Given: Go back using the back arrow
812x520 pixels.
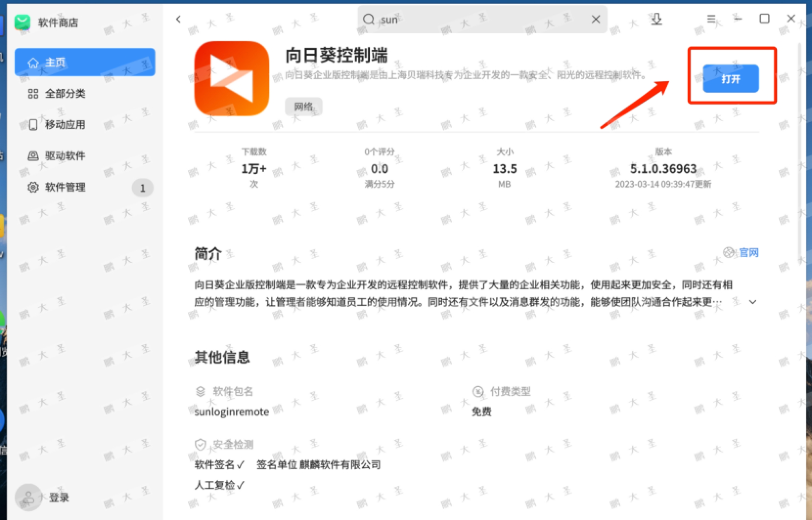Looking at the screenshot, I should pyautogui.click(x=178, y=19).
